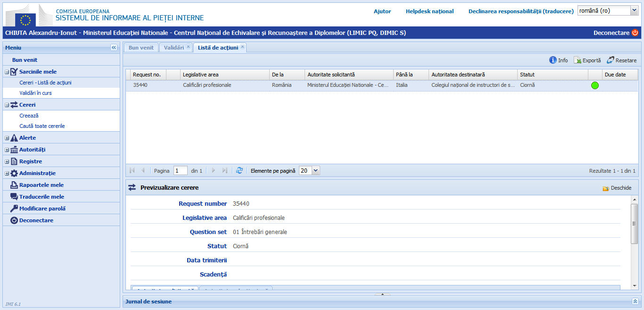Close the Validări tab
644x310 pixels.
[188, 47]
